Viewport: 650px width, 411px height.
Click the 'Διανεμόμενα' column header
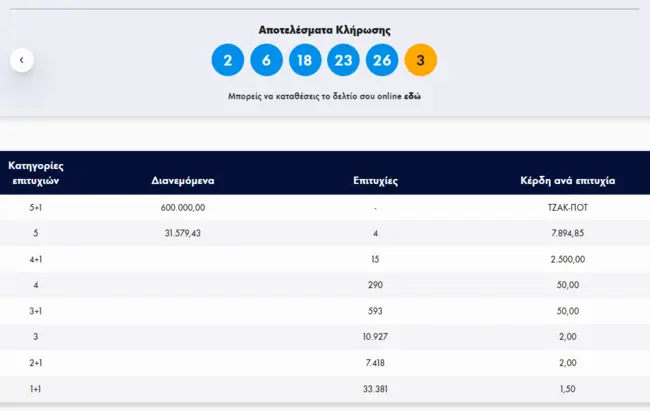183,181
